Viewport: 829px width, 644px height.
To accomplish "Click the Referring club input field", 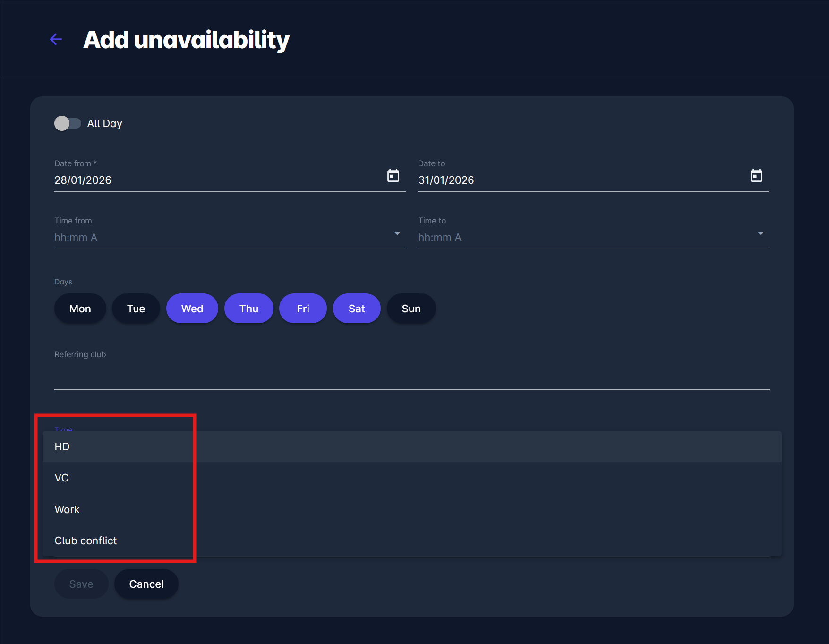I will click(411, 378).
